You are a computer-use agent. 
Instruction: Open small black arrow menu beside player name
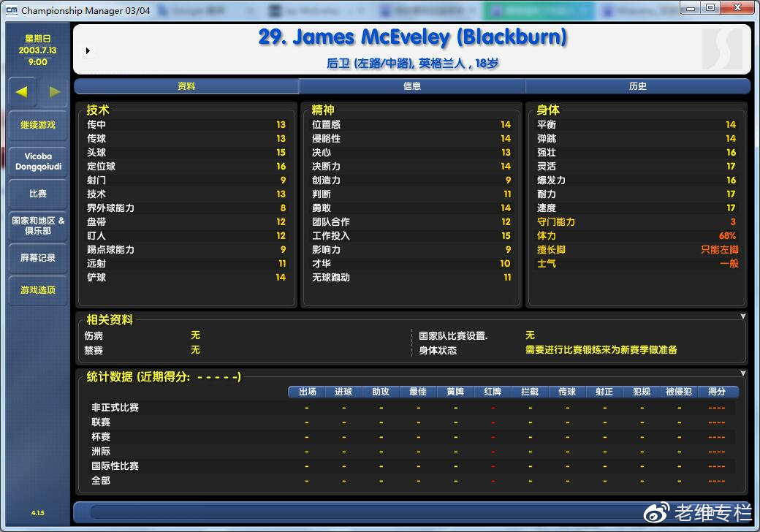tap(88, 51)
